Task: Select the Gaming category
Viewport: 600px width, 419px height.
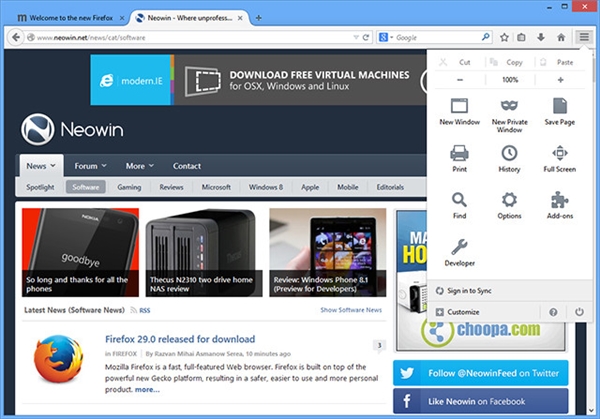Action: 129,187
